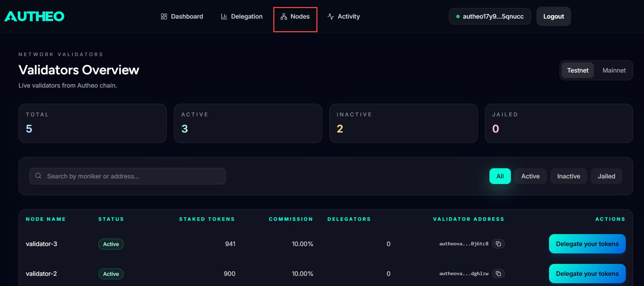Delegate your tokens to validator-3
Screen dimensions: 644x286
tap(587, 244)
